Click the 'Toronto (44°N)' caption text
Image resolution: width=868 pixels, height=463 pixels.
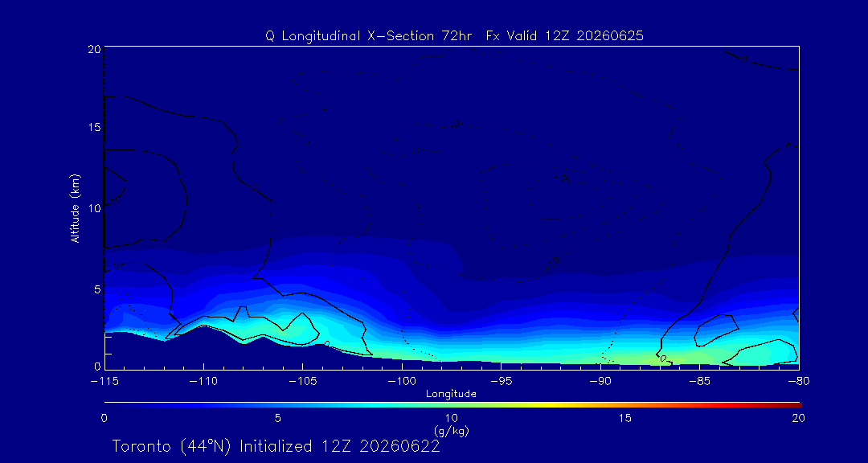[x=174, y=447]
